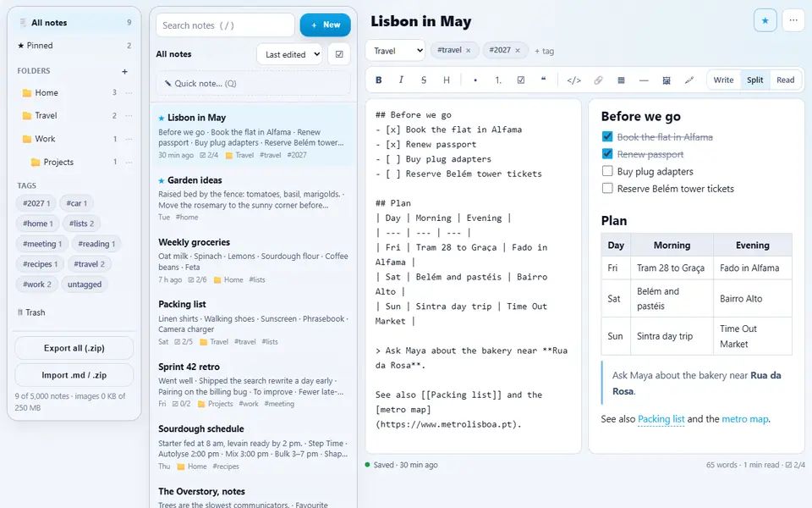This screenshot has width=812, height=508.
Task: Remove the #travel tag from the note
Action: click(x=468, y=50)
